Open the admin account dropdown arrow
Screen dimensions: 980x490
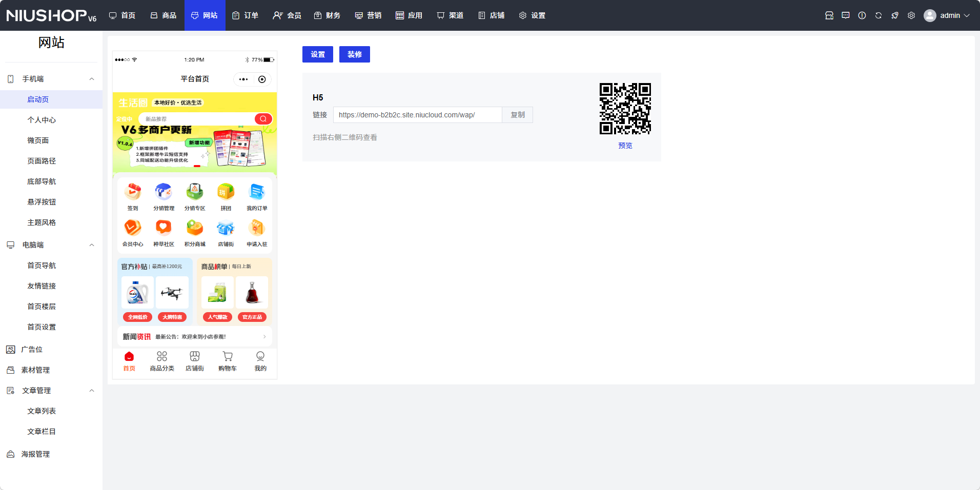pos(967,15)
